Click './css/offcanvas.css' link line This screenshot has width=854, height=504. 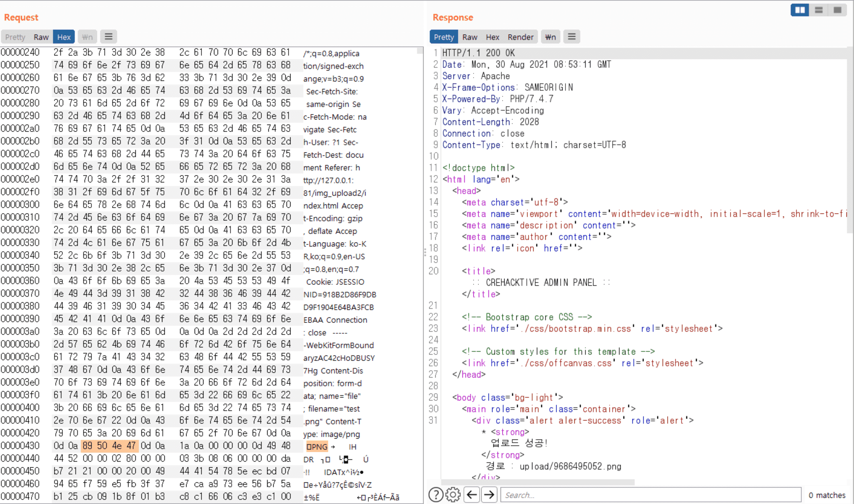click(583, 363)
